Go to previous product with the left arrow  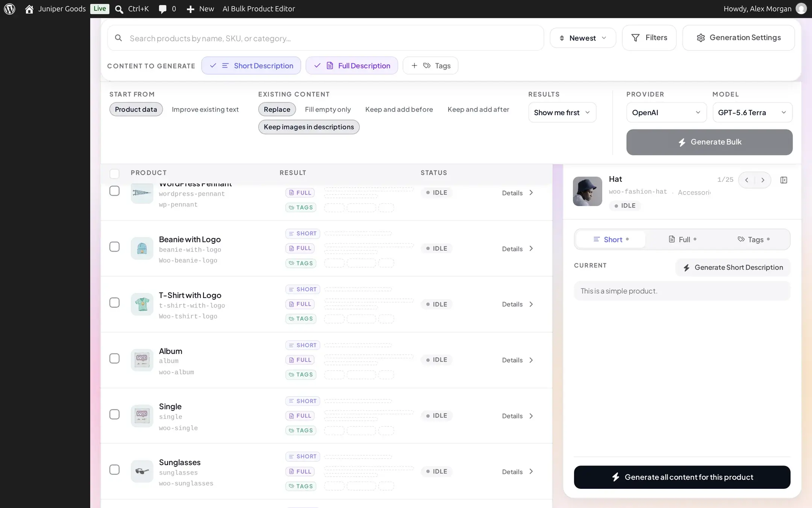click(747, 180)
